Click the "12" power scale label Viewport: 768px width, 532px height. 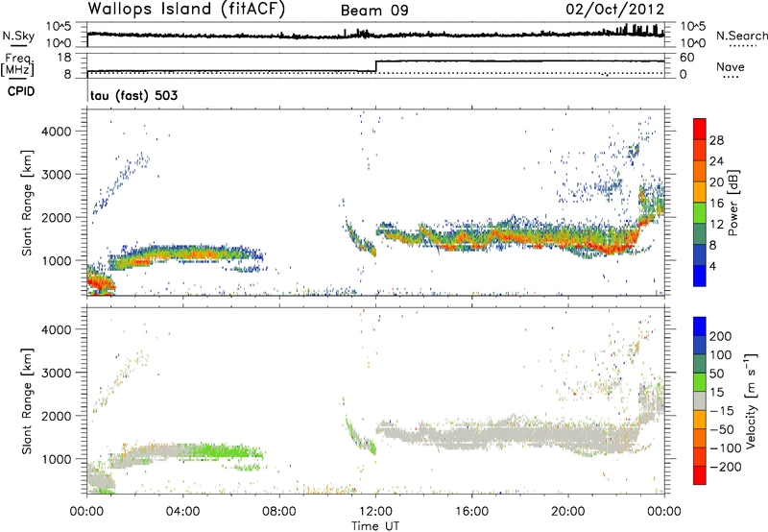pyautogui.click(x=716, y=225)
